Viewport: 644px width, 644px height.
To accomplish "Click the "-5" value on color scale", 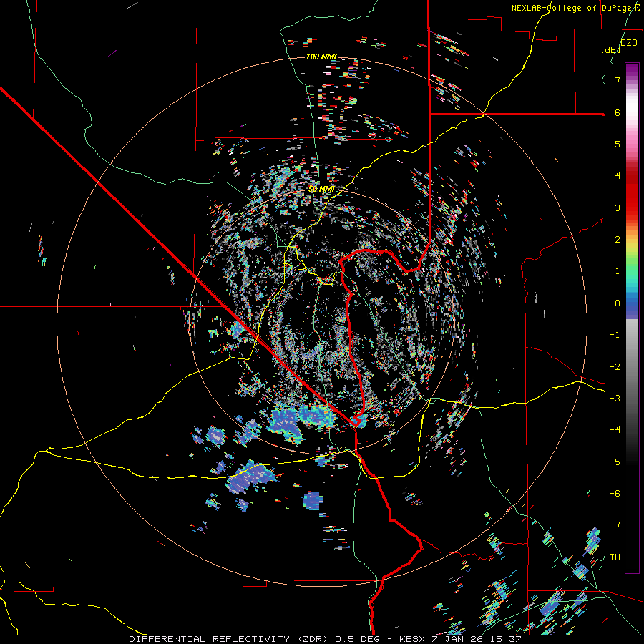I will coord(615,462).
